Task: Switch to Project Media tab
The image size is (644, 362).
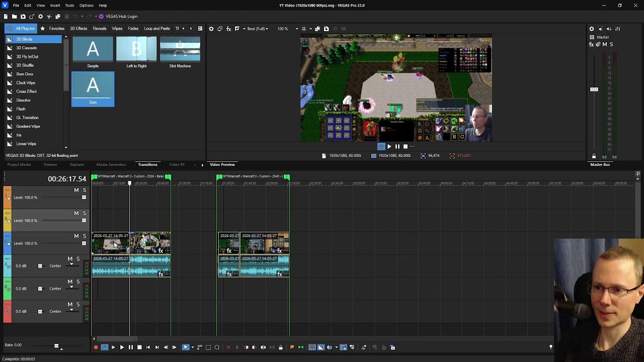Action: pyautogui.click(x=19, y=164)
